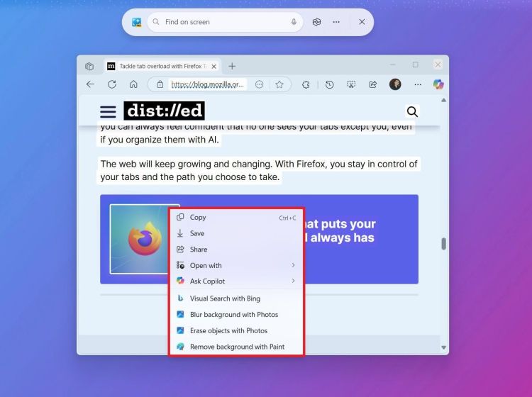Click the microphone icon in Find on screen
The height and width of the screenshot is (397, 532).
tap(294, 22)
